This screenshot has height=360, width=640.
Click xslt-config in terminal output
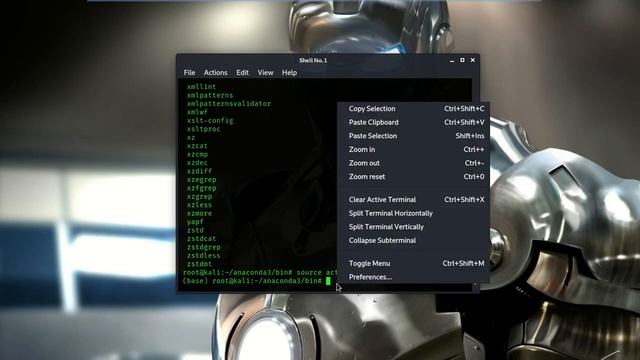(210, 120)
